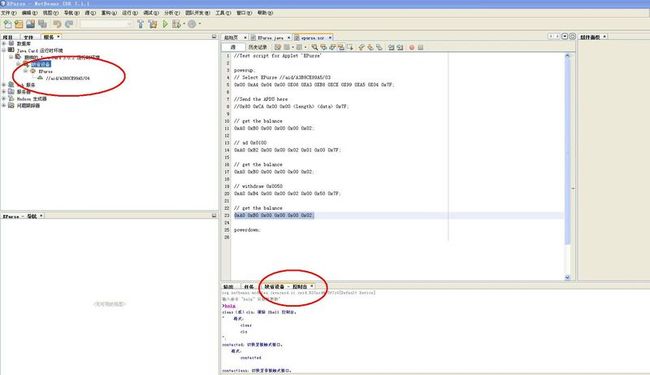Viewport: 650px width, 375px height.
Task: Click the Open Project toolbar icon
Action: coord(30,24)
